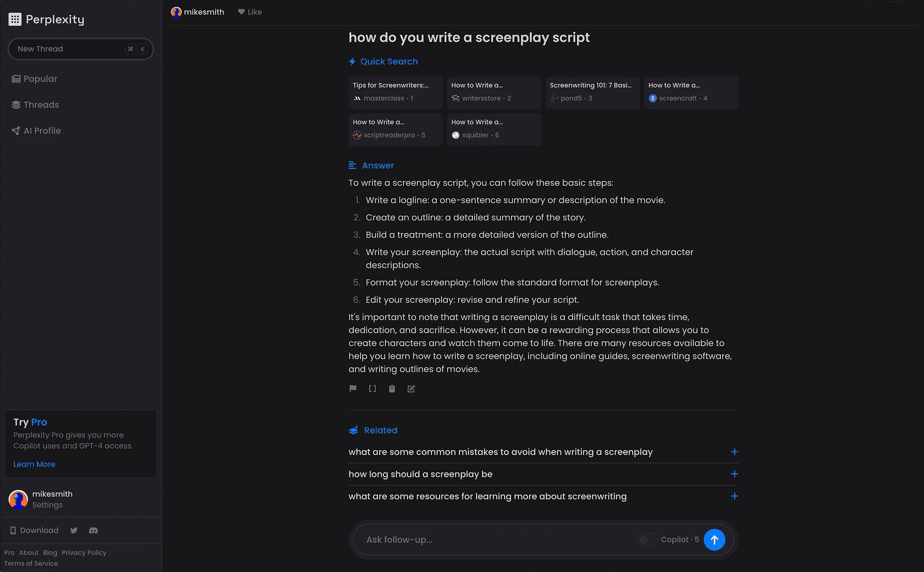Click the masterclass favicon icon
Screen dimensions: 924x572
click(x=357, y=98)
